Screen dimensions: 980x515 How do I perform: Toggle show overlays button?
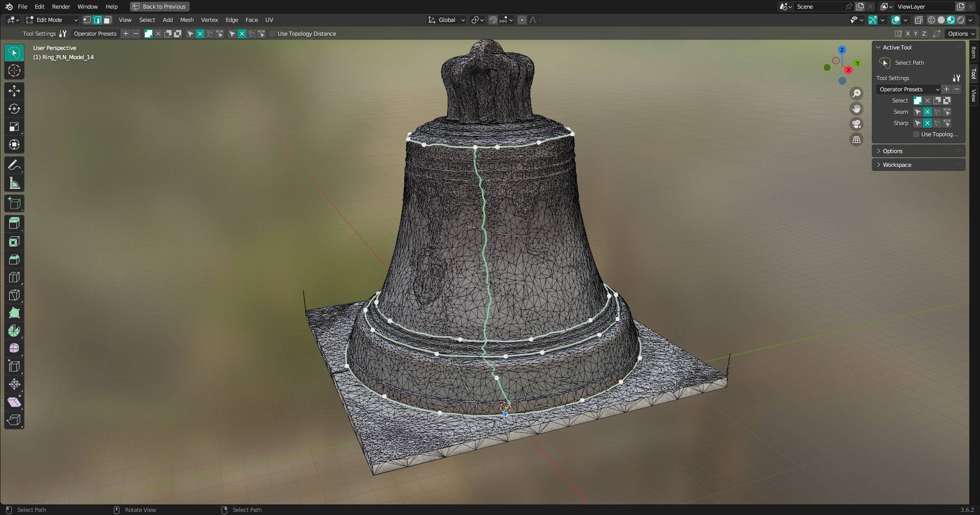[x=896, y=20]
